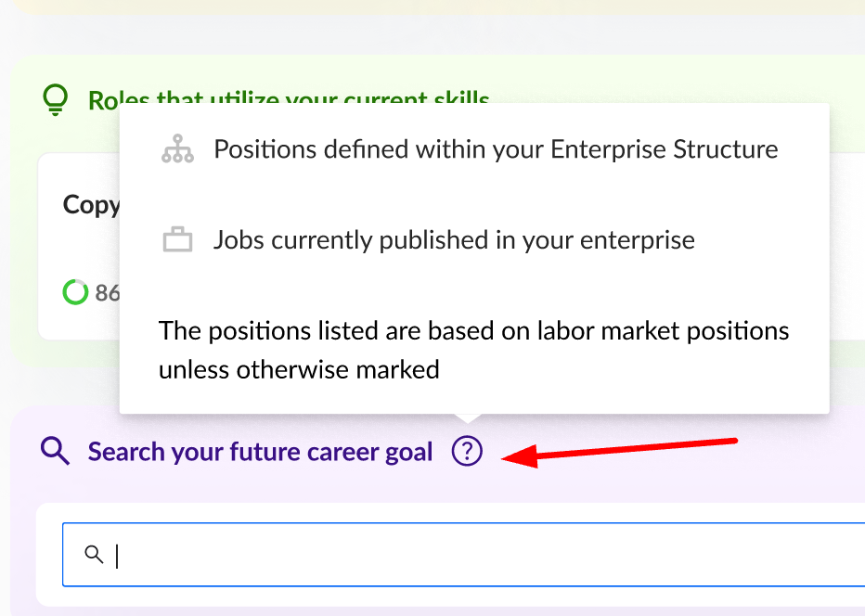The height and width of the screenshot is (616, 865).
Task: Click the white role card below the tooltip
Action: (x=79, y=250)
